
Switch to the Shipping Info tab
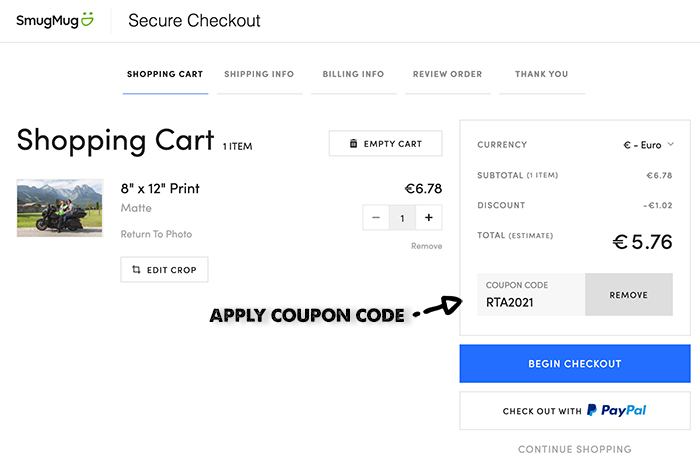[x=259, y=75]
